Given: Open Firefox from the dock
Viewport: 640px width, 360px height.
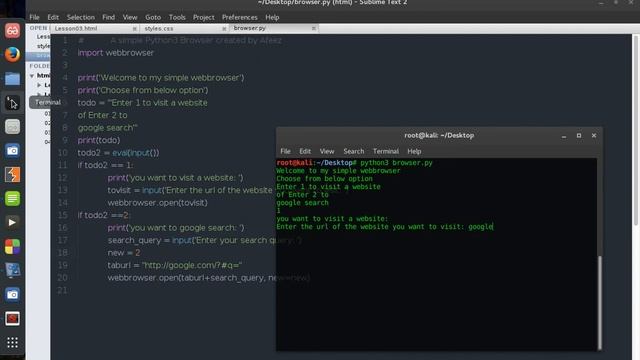Looking at the screenshot, I should [12, 54].
